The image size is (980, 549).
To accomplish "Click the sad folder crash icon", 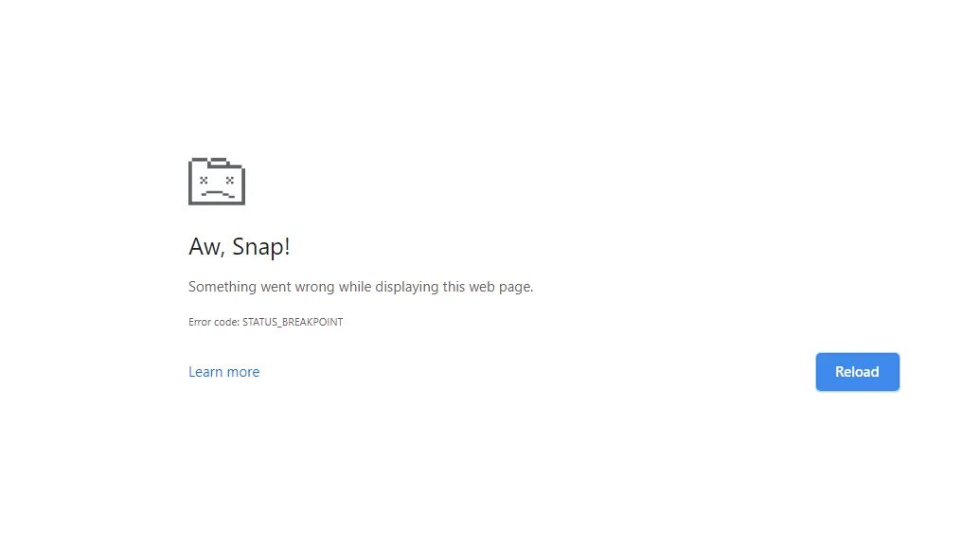I will coord(217,181).
